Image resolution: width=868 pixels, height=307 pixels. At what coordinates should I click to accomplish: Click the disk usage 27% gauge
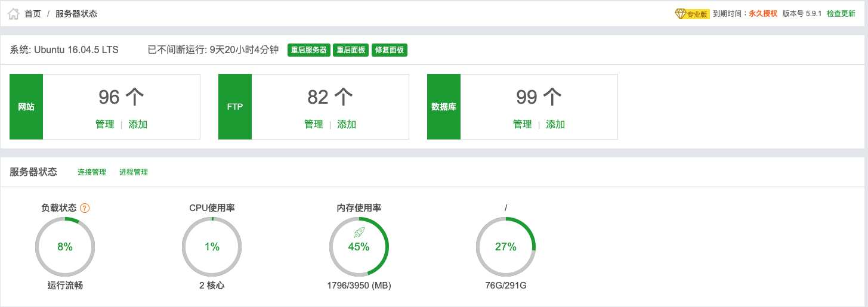(x=506, y=247)
